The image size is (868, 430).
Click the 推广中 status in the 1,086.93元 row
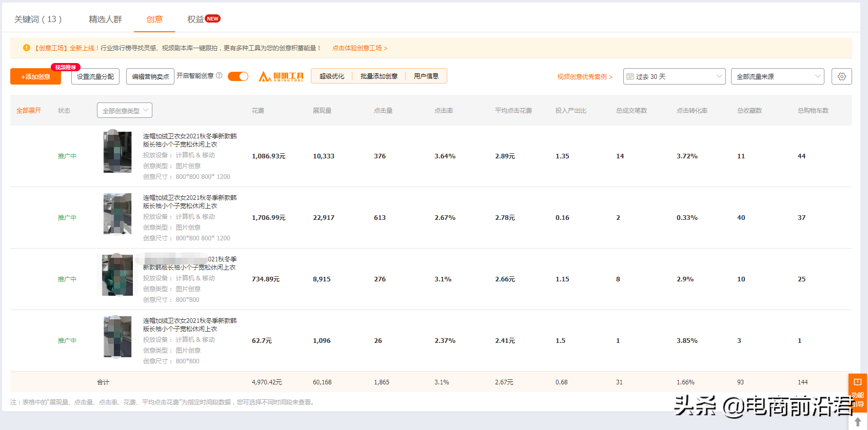67,156
